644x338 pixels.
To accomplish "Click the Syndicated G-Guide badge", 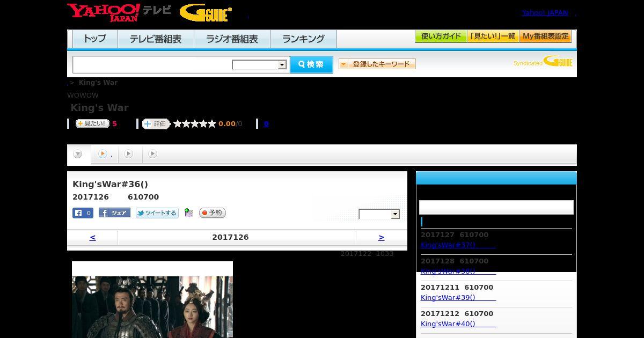I will [x=543, y=62].
